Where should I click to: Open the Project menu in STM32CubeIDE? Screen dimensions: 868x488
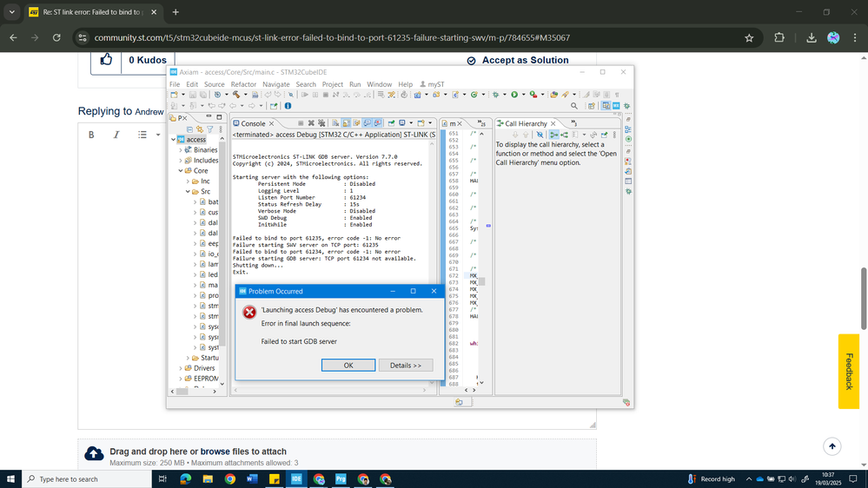tap(332, 84)
